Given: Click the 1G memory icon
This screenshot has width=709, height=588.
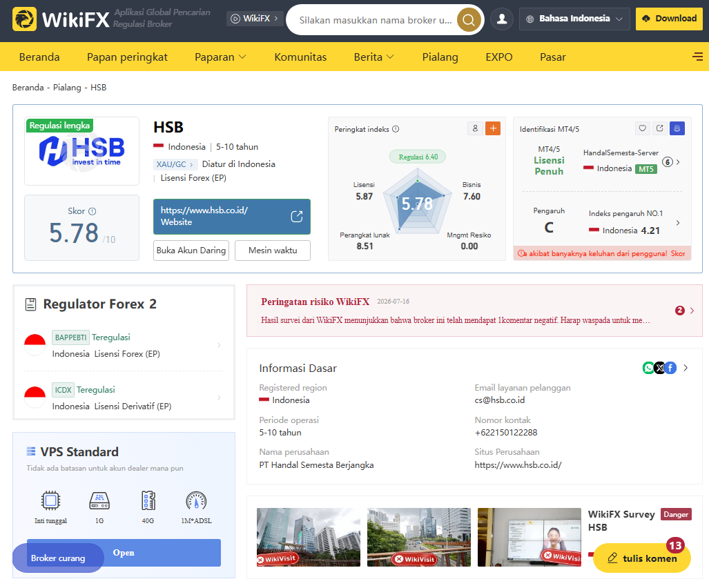Looking at the screenshot, I should [99, 500].
